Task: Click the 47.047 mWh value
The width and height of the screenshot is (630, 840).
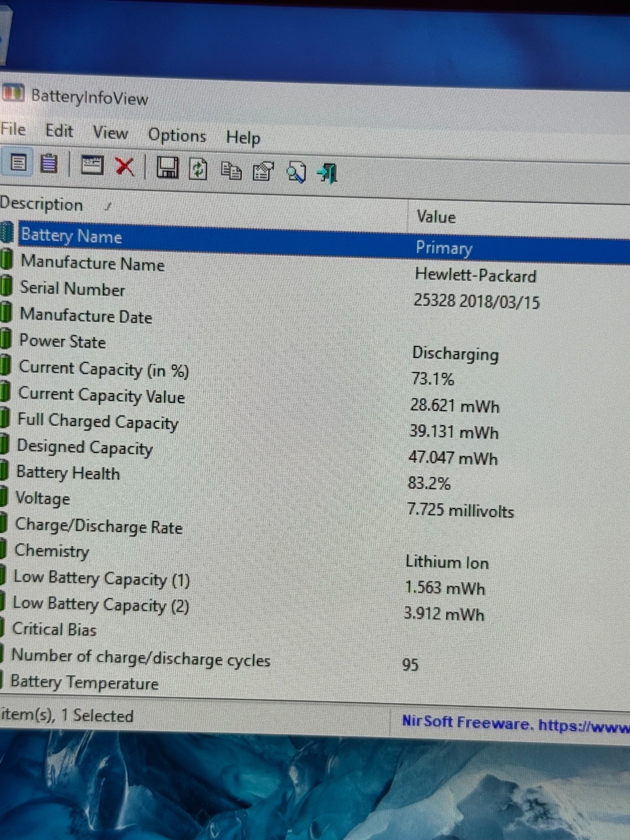Action: point(453,458)
